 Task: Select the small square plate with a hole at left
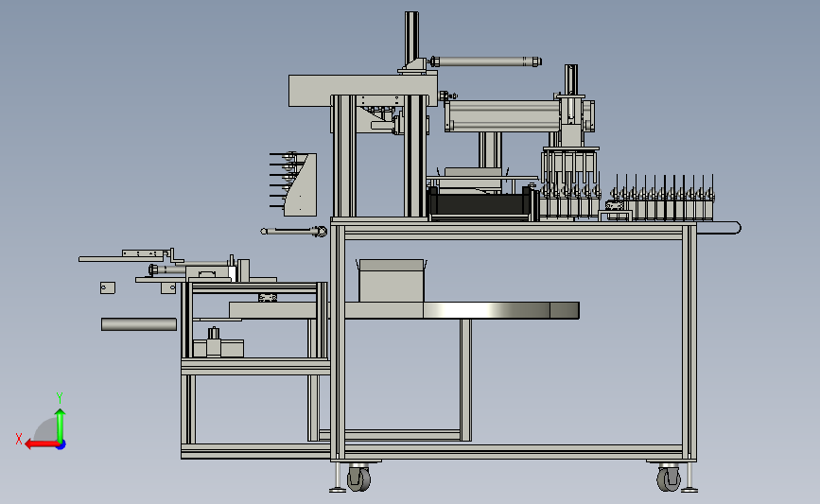pyautogui.click(x=107, y=287)
